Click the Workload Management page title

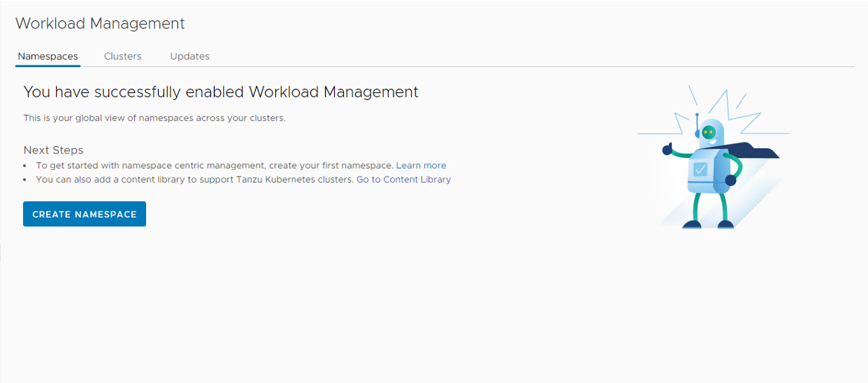click(100, 23)
